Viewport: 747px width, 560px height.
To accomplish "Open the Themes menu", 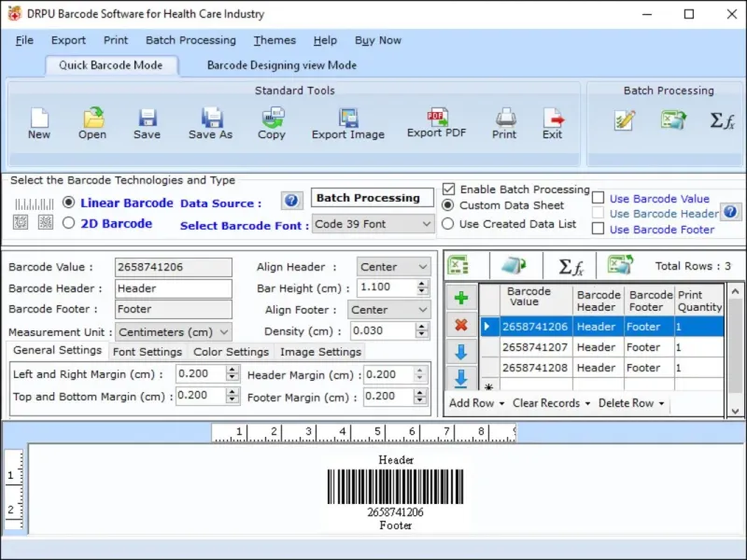I will (x=275, y=40).
